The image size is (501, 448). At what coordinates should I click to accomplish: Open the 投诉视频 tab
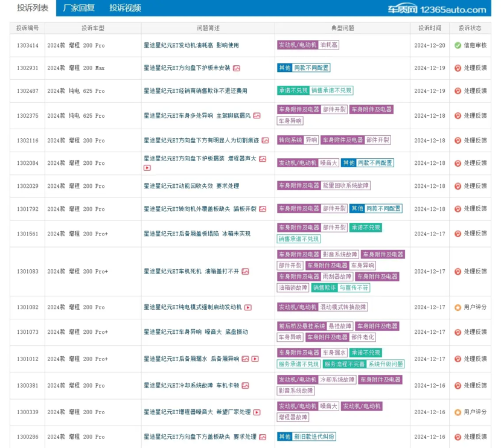[x=126, y=8]
